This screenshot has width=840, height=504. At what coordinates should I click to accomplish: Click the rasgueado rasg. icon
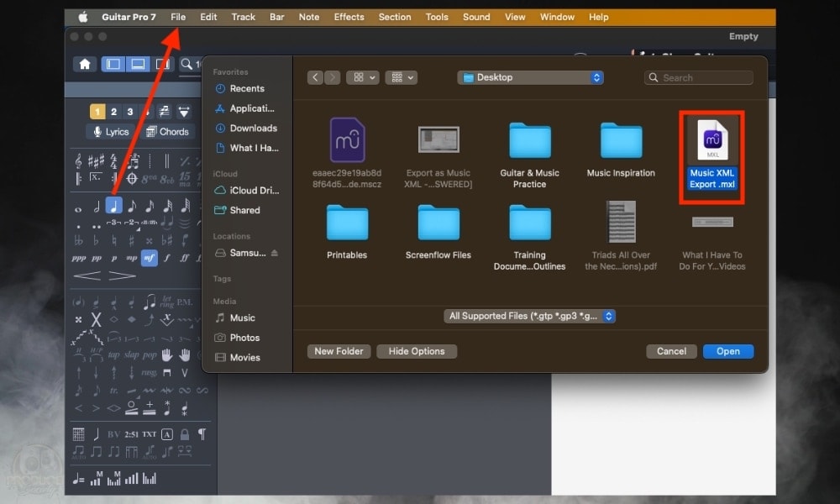coord(149,373)
